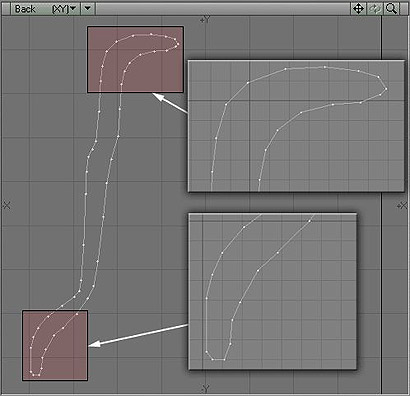Click the upper enlarged detail inset panel

tap(296, 126)
